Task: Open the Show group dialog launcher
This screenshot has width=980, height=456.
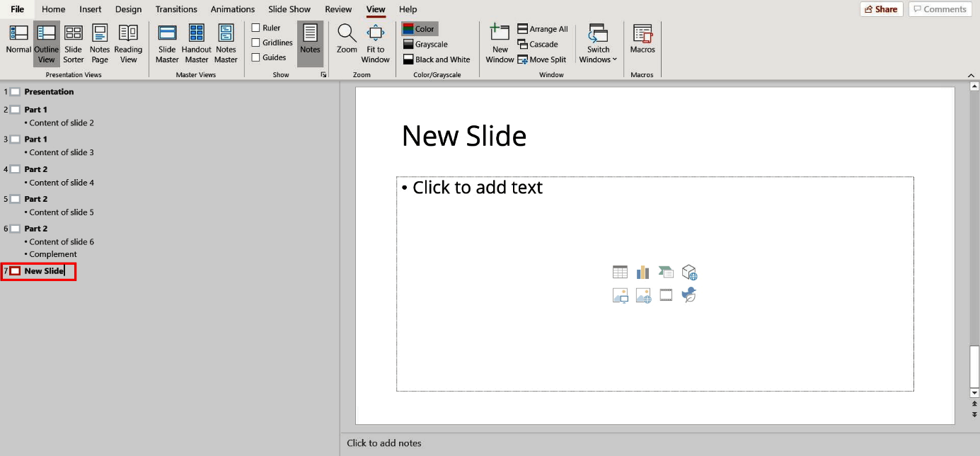Action: pos(323,74)
